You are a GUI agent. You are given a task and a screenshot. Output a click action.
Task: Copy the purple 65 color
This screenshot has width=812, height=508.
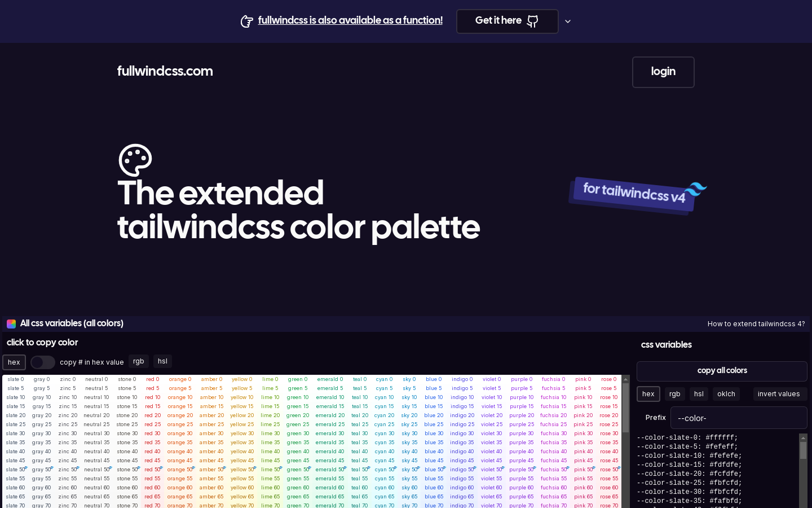pos(522,497)
